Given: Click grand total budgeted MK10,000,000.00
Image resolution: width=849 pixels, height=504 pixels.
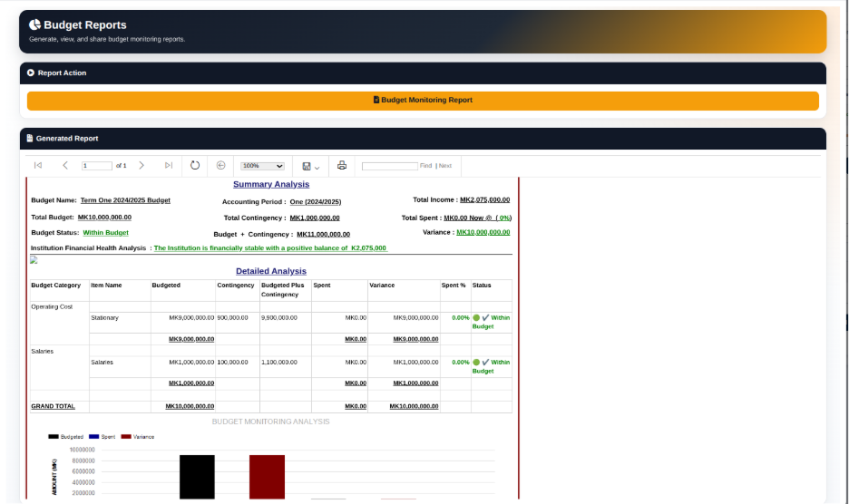Looking at the screenshot, I should 190,407.
